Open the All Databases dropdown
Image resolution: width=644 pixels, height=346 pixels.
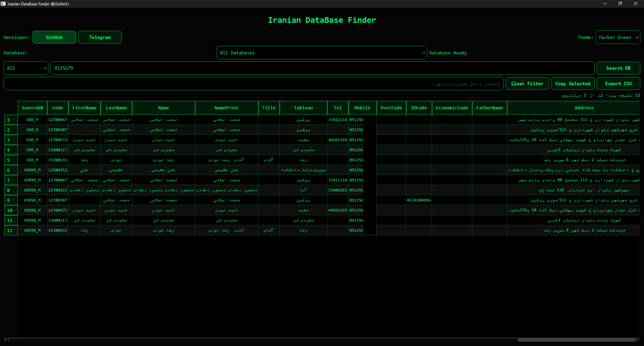pos(322,53)
